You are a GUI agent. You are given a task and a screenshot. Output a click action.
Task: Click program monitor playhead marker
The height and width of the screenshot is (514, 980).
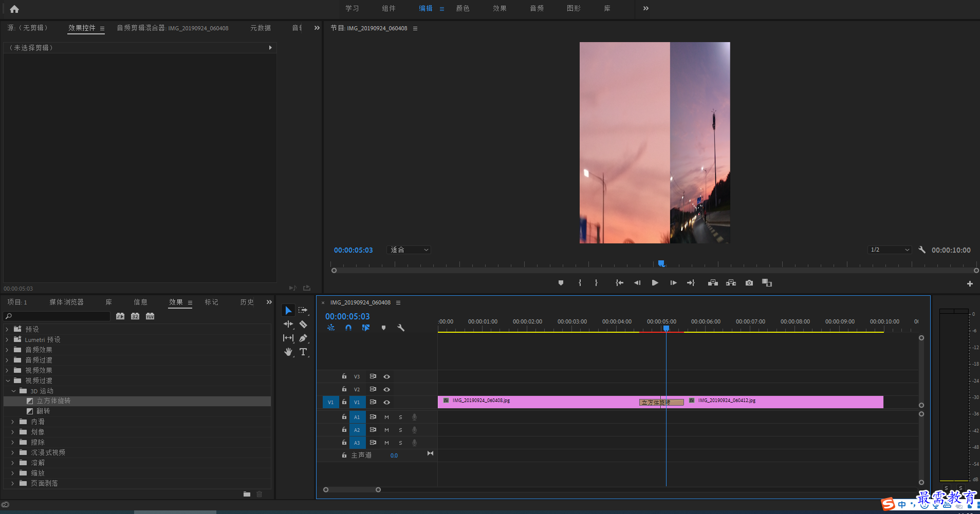tap(661, 263)
